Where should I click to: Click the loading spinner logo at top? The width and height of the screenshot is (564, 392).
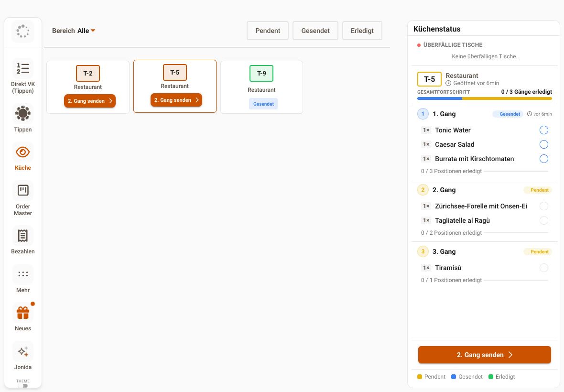pos(22,31)
